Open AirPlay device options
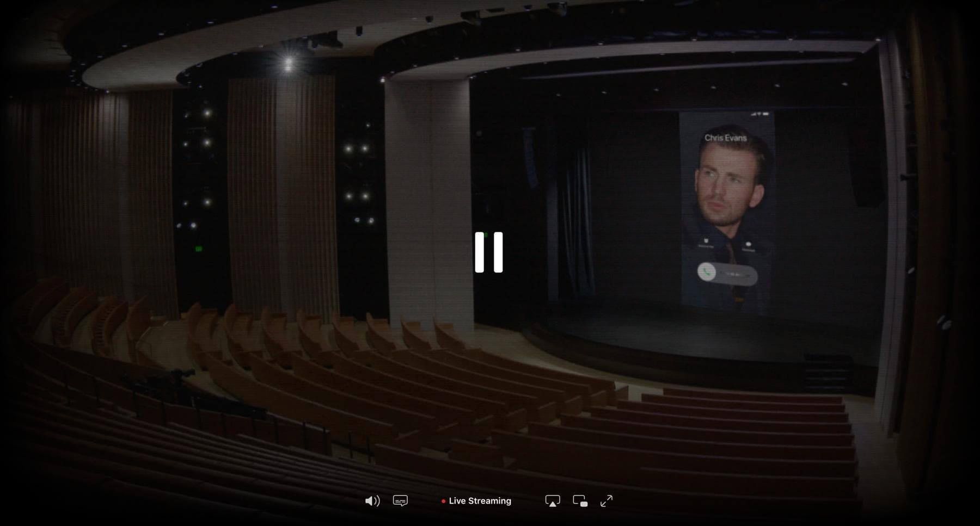The height and width of the screenshot is (526, 980). pos(553,501)
